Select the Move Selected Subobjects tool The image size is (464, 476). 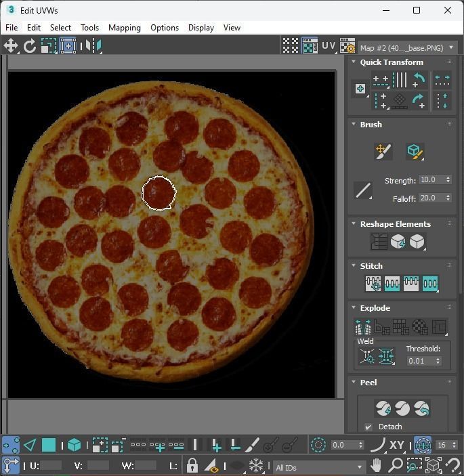tap(11, 46)
